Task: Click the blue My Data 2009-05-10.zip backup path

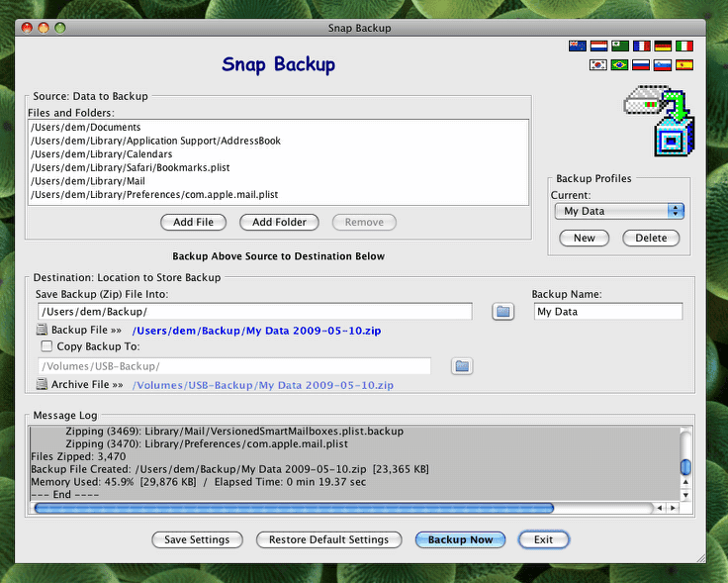Action: coord(257,331)
